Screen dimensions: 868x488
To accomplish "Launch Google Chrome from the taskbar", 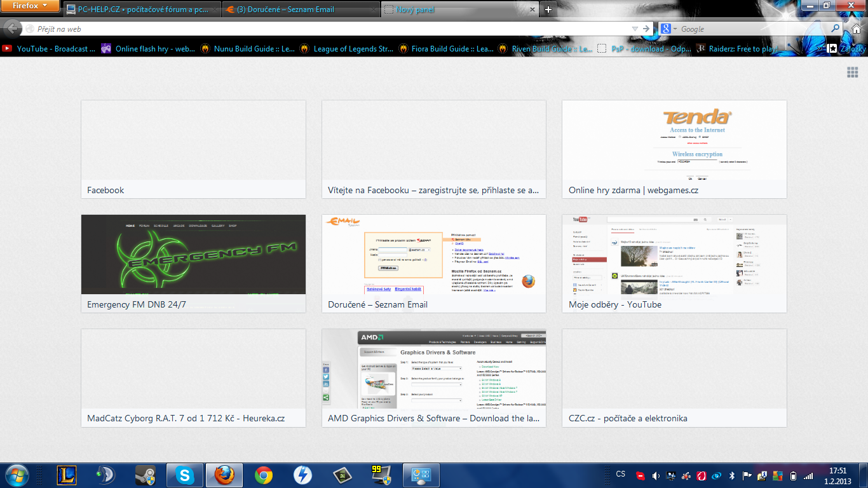I will pos(264,475).
